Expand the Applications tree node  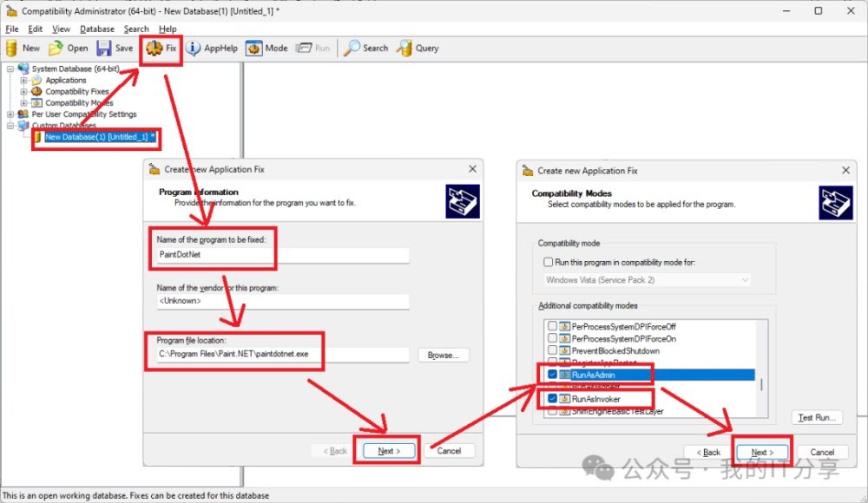tap(24, 81)
